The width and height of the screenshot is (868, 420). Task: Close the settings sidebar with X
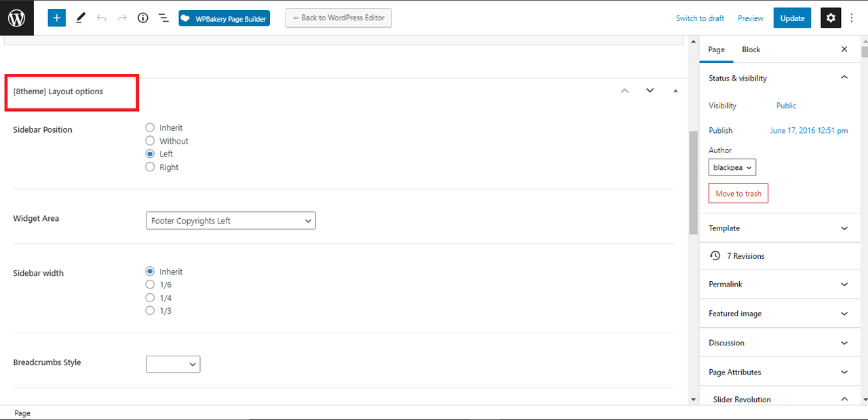pos(844,49)
